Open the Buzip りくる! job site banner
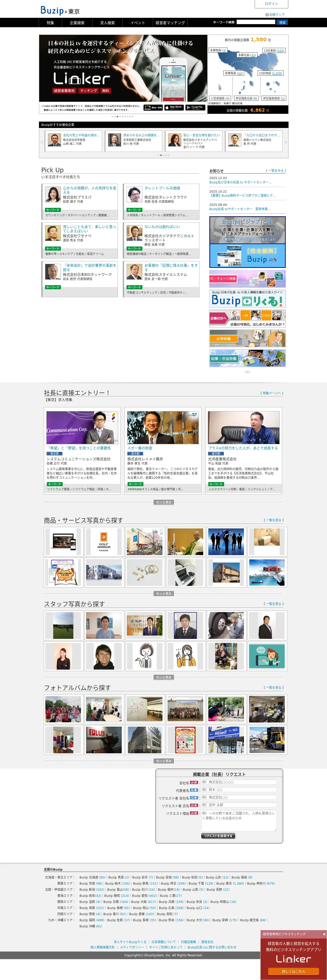 248,299
